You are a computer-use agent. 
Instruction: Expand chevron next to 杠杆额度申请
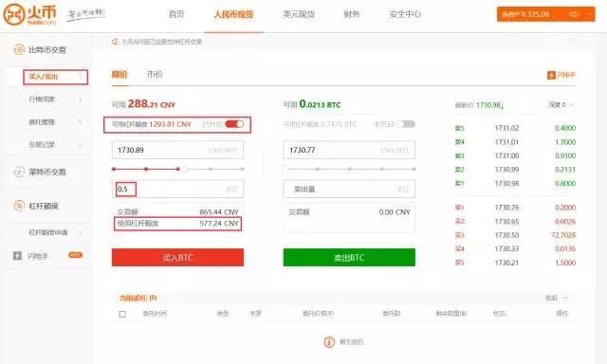coord(81,232)
